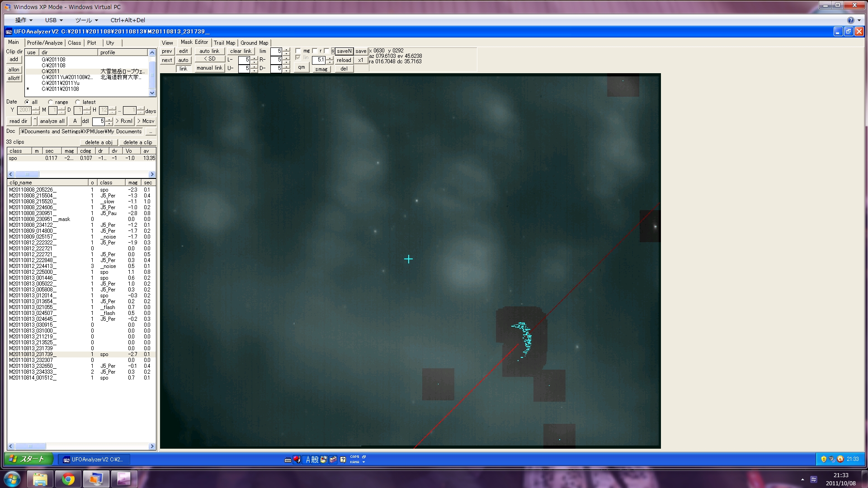This screenshot has width=868, height=488.
Task: Click the delete a clip button
Action: [138, 142]
